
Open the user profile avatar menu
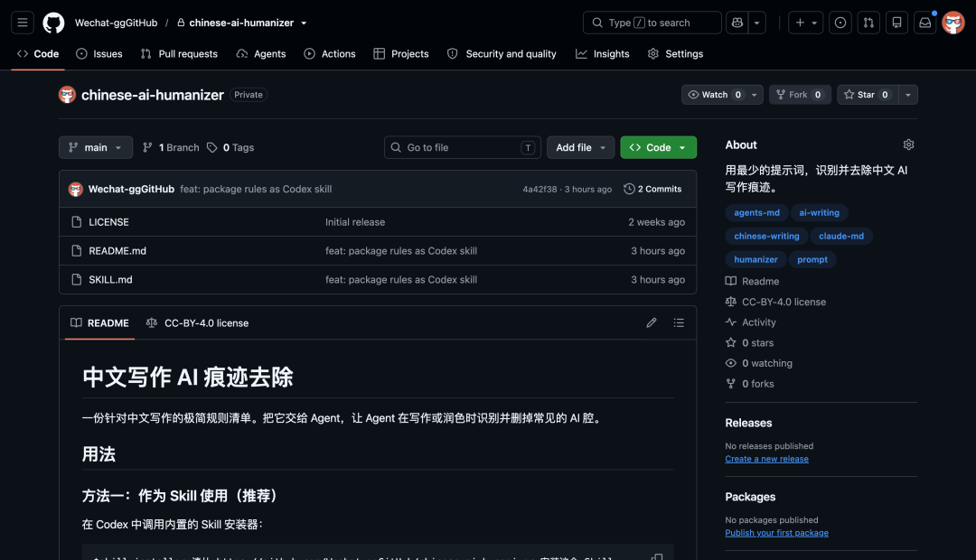pyautogui.click(x=953, y=23)
